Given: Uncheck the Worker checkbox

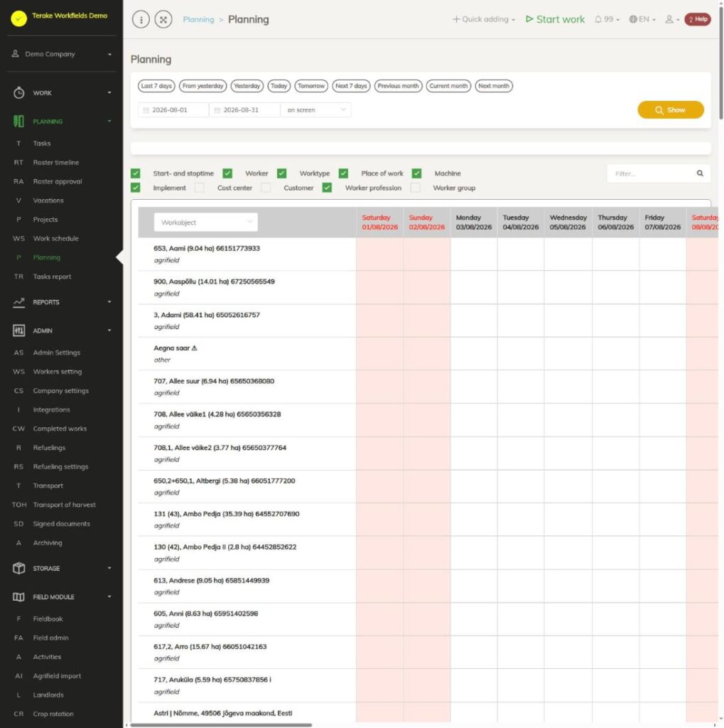Looking at the screenshot, I should click(x=227, y=173).
